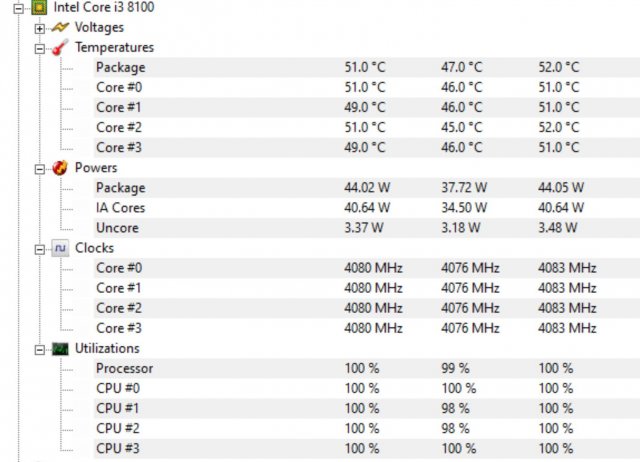Select the Core #0 clock row
Screen dimensions: 640x462
coord(120,268)
